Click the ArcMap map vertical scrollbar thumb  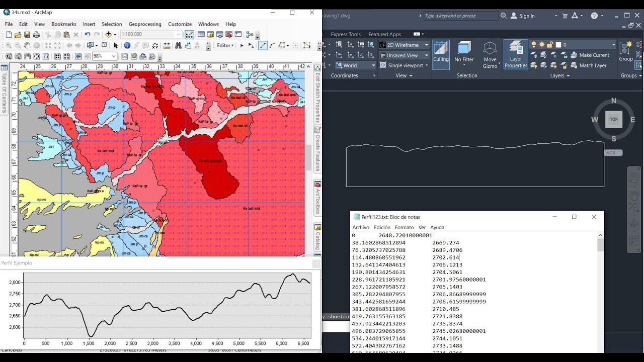(308, 157)
